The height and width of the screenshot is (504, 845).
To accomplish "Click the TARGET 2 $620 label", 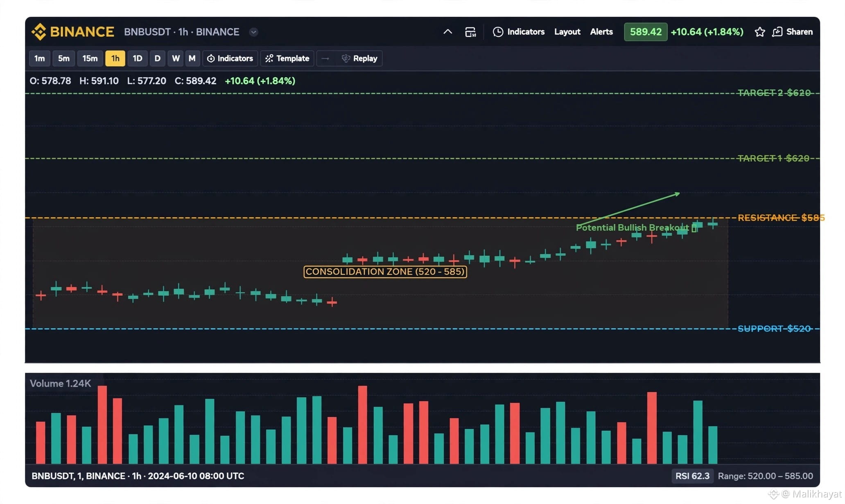I will [x=774, y=93].
